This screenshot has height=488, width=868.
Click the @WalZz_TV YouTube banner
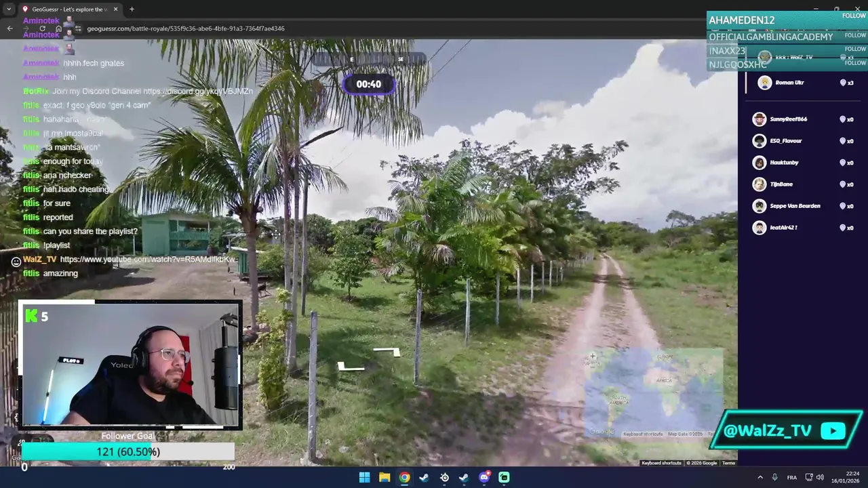(787, 430)
